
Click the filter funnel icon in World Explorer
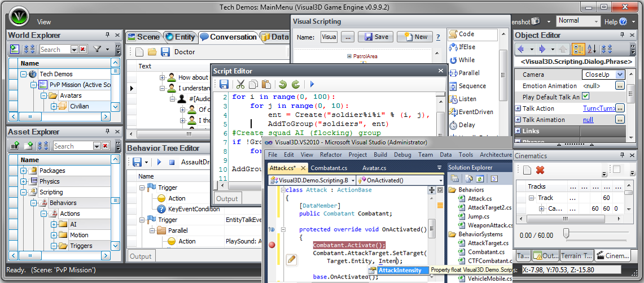pyautogui.click(x=98, y=50)
